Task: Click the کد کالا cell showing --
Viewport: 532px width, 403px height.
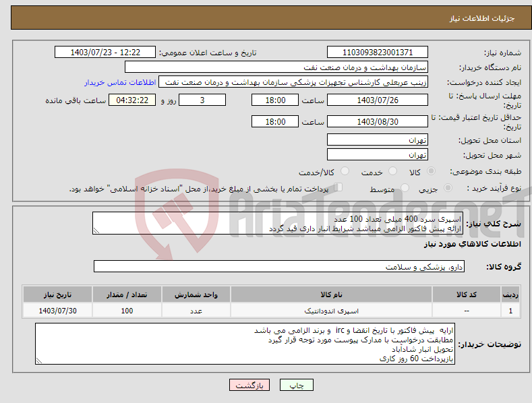Action: point(467,311)
